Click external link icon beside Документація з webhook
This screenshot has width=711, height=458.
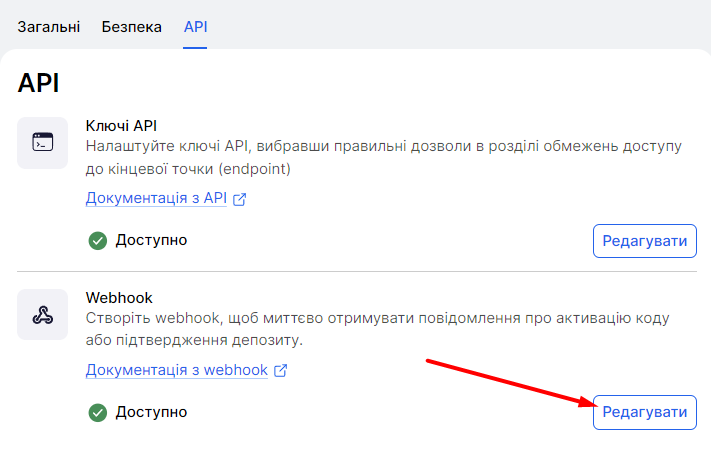pos(281,370)
